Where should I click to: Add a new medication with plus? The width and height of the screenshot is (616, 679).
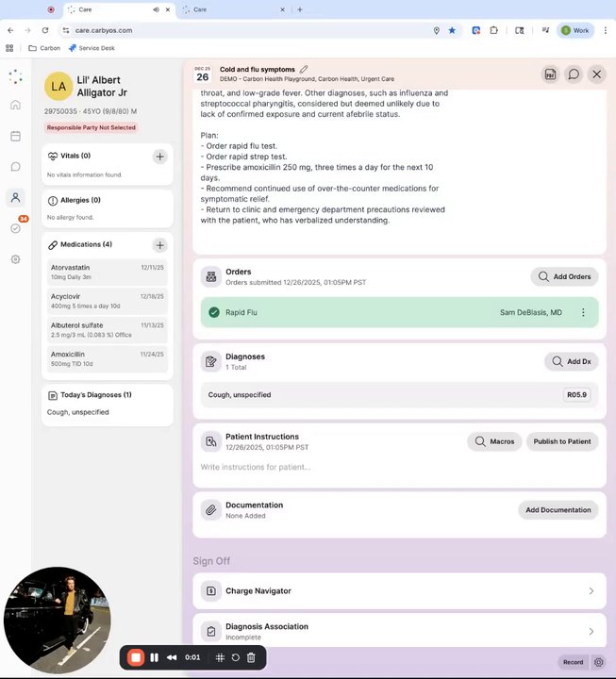click(159, 245)
